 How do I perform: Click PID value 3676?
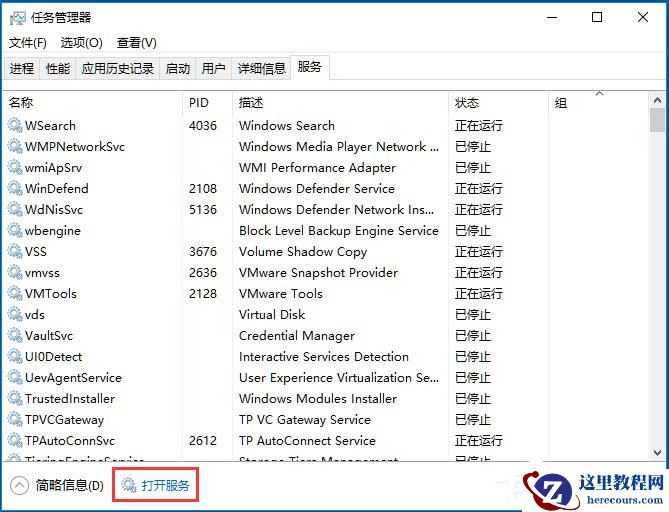(x=203, y=251)
